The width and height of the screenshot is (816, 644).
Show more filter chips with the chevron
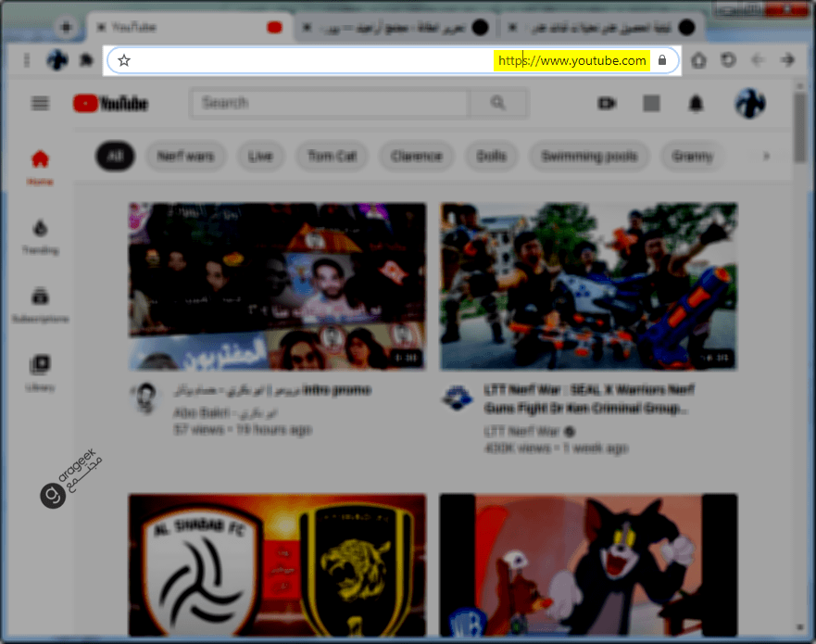[766, 157]
